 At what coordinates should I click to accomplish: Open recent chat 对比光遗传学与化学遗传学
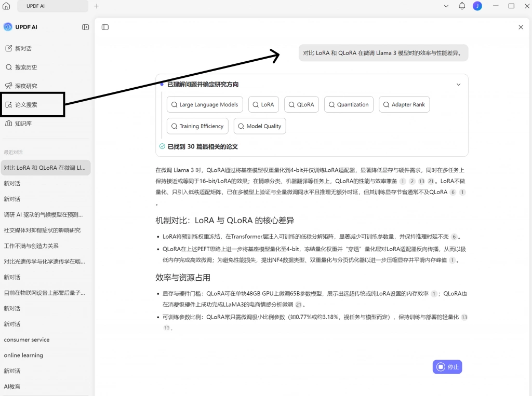pyautogui.click(x=46, y=262)
